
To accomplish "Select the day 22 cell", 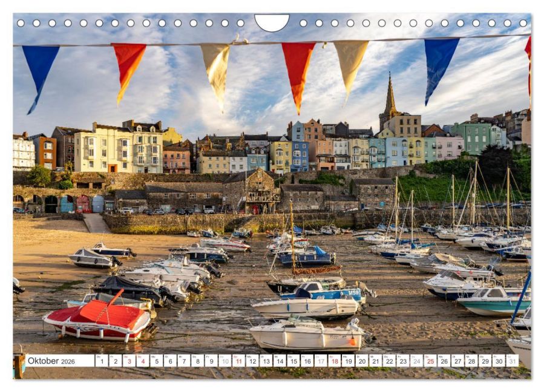I will pos(389,361).
